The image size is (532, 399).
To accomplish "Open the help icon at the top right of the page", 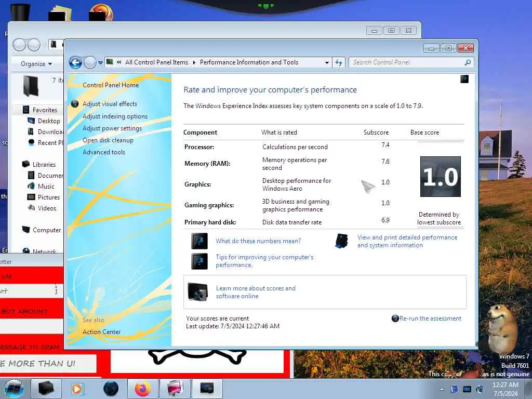I will click(464, 79).
